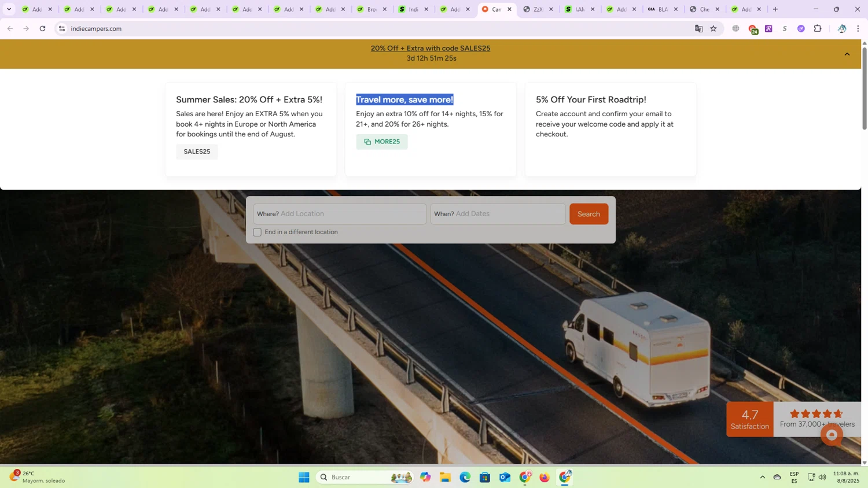Open the gray S extension icon
This screenshot has width=868, height=488.
(785, 28)
